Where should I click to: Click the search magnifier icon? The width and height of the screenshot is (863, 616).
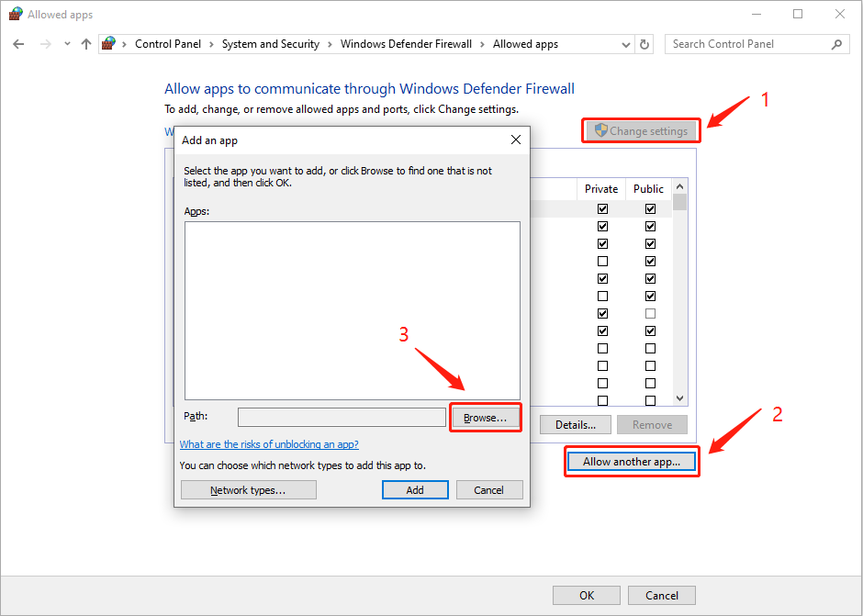836,44
